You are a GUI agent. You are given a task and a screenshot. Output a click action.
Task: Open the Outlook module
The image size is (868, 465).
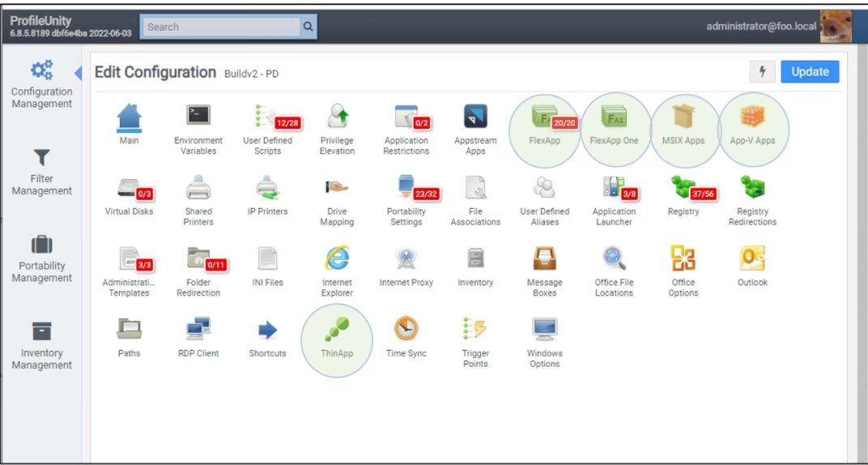coord(752,267)
